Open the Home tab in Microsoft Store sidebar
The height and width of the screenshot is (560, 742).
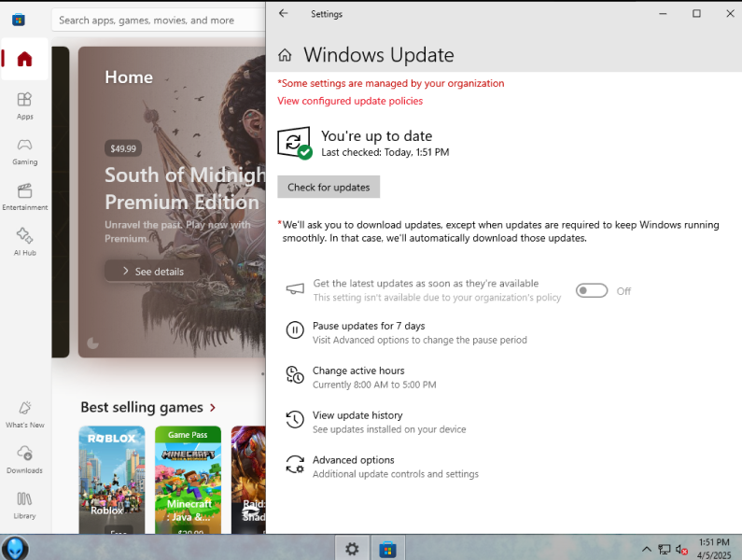coord(24,59)
